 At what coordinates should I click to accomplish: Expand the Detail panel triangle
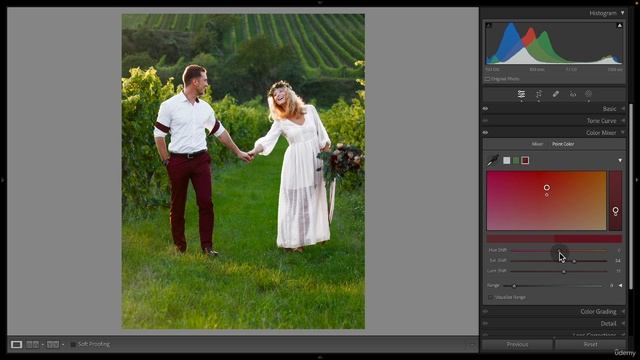coord(623,323)
